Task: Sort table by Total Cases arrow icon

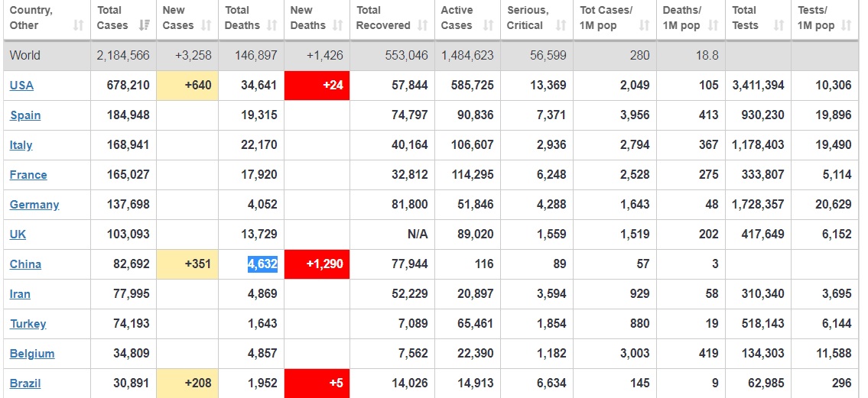Action: point(143,26)
